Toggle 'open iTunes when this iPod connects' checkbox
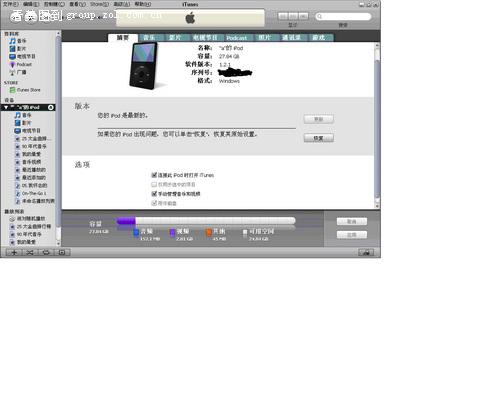This screenshot has width=500, height=400. 154,175
